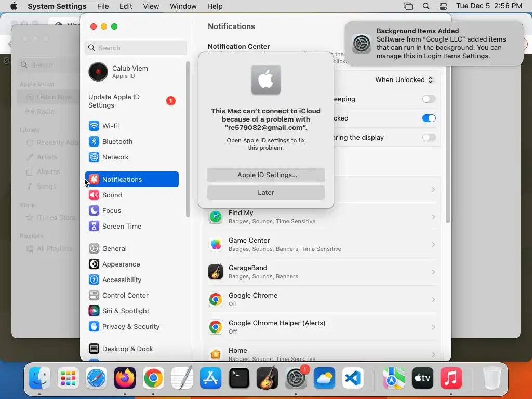Open the Apple menu
The image size is (532, 399).
pyautogui.click(x=14, y=6)
